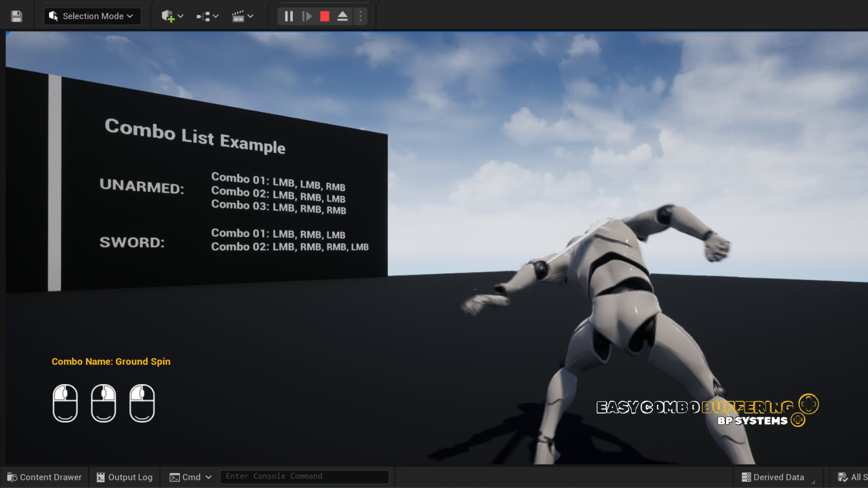
Task: Click the camera/cinematic options icon
Action: coord(238,16)
